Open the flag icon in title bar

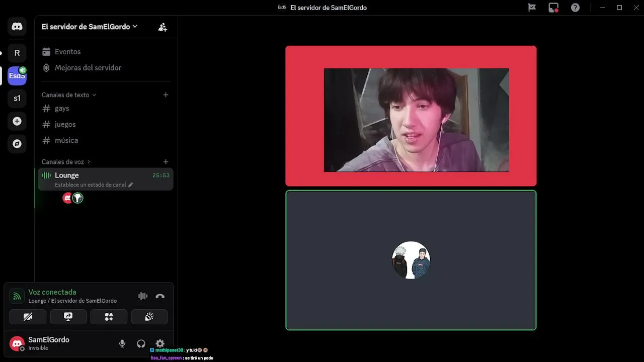click(x=532, y=8)
